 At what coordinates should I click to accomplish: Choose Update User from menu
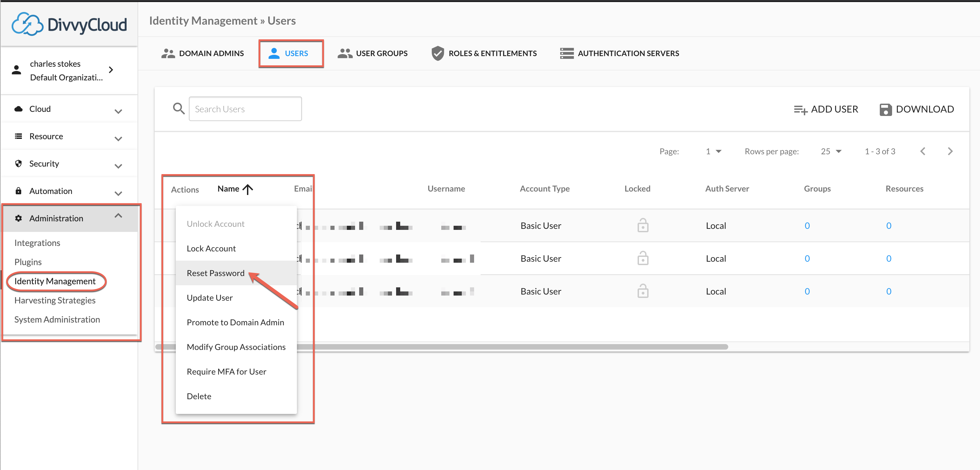[236, 298]
